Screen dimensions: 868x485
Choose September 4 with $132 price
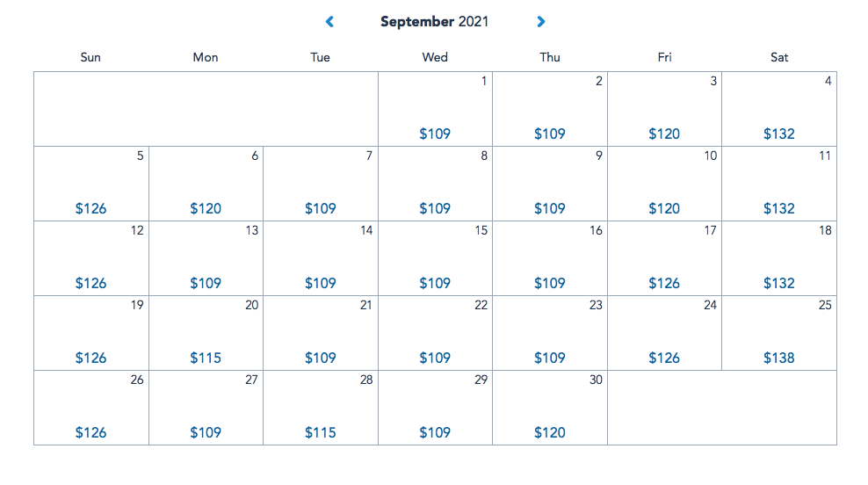click(779, 110)
